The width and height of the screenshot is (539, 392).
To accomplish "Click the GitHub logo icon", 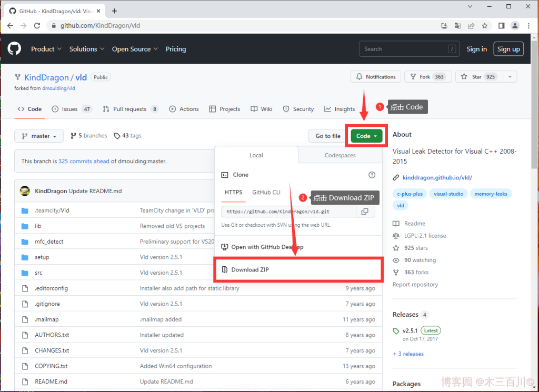I will coord(14,49).
